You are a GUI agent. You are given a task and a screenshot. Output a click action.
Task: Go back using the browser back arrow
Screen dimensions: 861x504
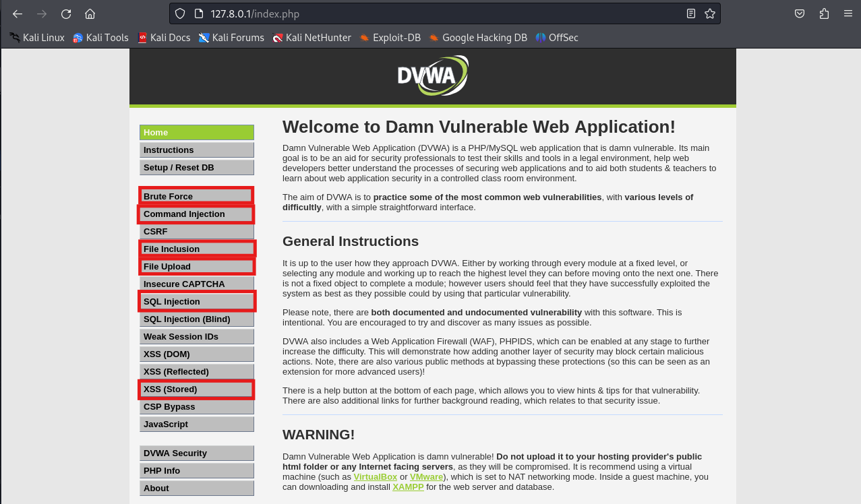[x=18, y=13]
